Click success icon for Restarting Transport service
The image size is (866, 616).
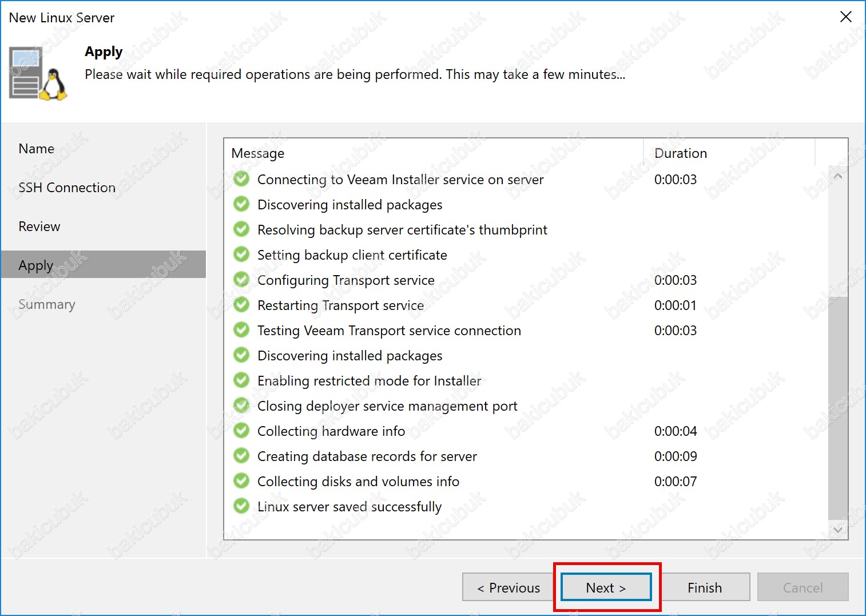241,305
